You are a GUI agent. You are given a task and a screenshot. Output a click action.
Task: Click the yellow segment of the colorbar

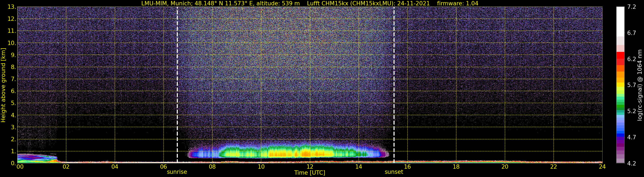pos(620,85)
